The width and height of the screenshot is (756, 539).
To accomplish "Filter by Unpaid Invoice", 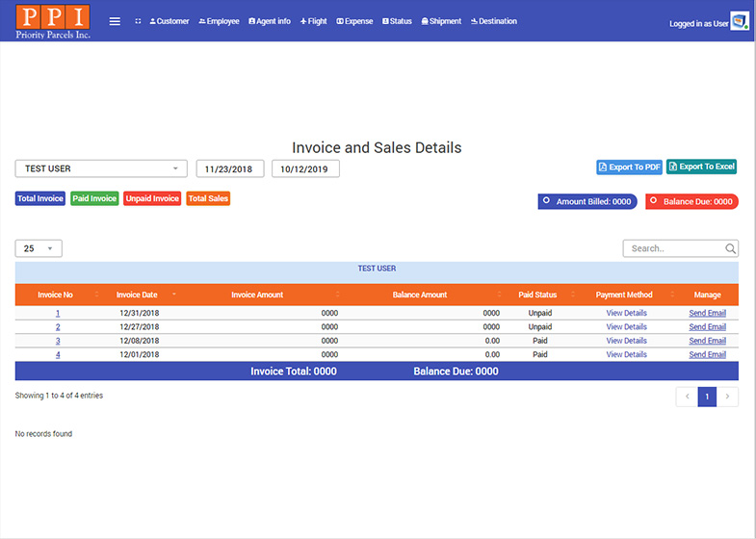I will point(152,198).
